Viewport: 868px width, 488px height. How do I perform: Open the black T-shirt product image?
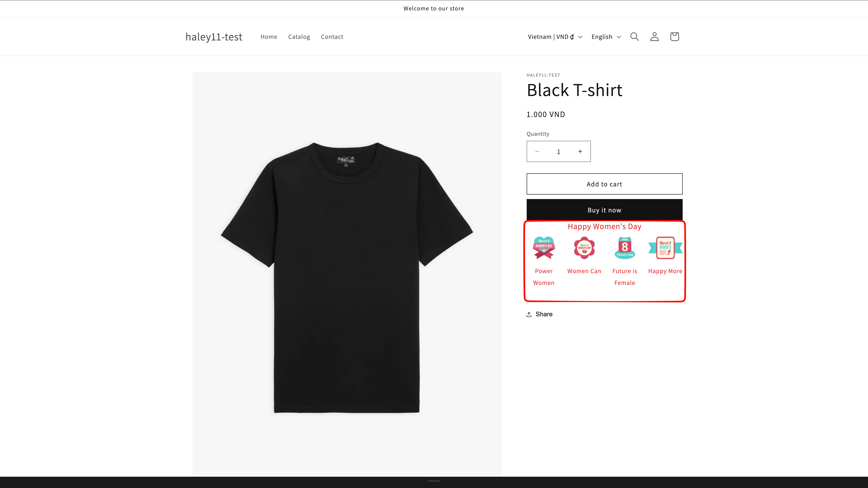[x=347, y=274]
